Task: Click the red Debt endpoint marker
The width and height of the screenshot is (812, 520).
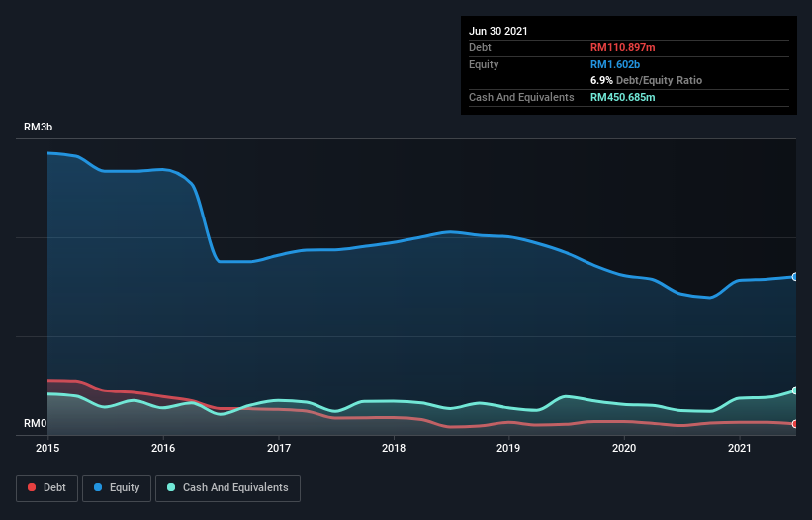Action: (x=795, y=424)
